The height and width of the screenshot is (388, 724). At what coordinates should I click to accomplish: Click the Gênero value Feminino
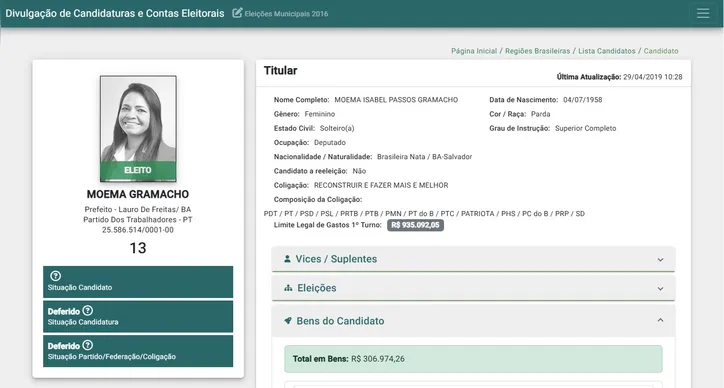[320, 114]
